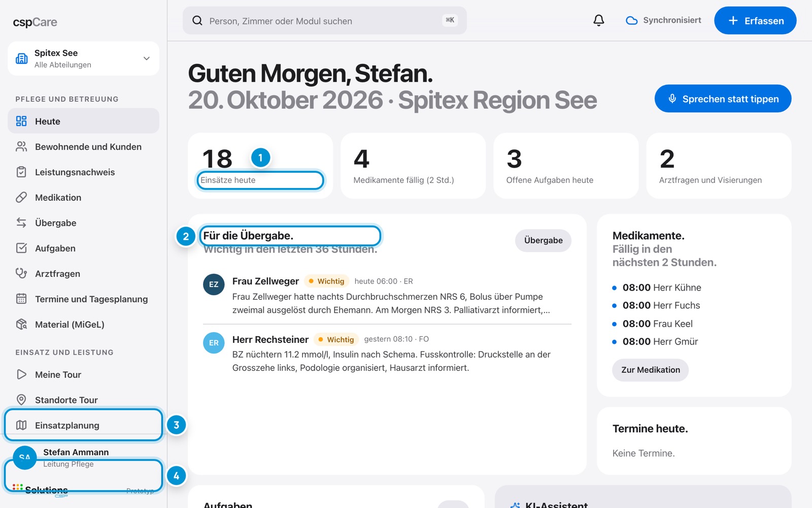Screen dimensions: 812x508
Task: Click the Standorte Tour pin icon
Action: point(21,400)
